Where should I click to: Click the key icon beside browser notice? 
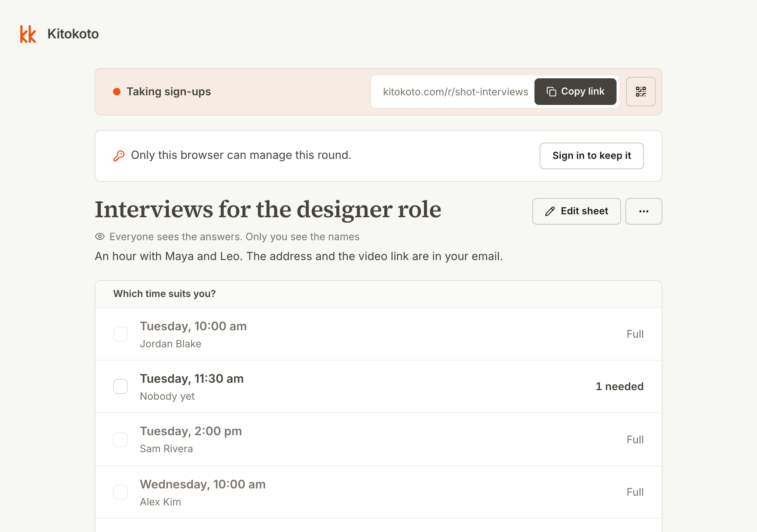(119, 156)
